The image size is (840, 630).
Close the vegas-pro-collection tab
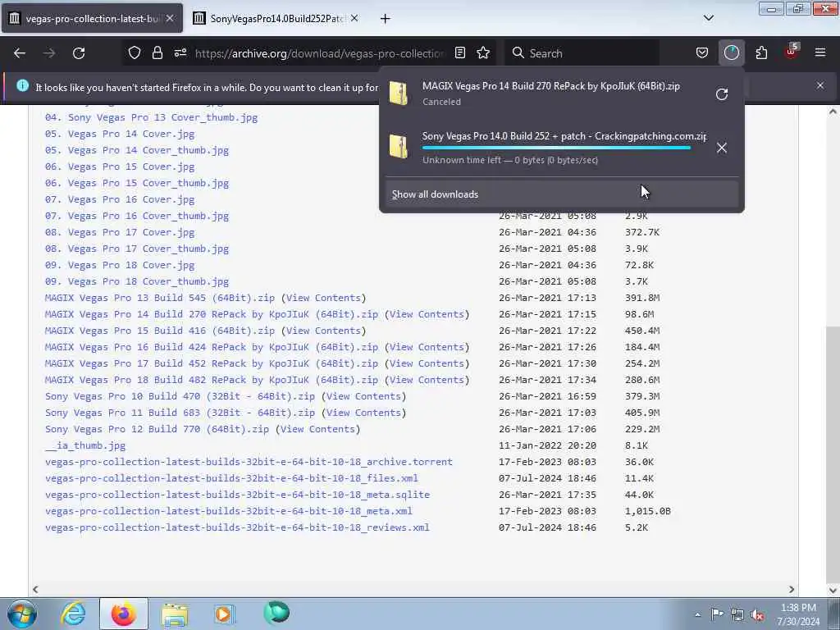coord(170,18)
